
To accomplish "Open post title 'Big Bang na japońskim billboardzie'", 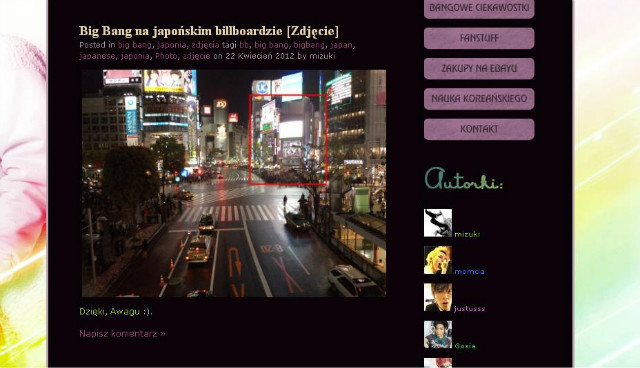I will pos(209,31).
